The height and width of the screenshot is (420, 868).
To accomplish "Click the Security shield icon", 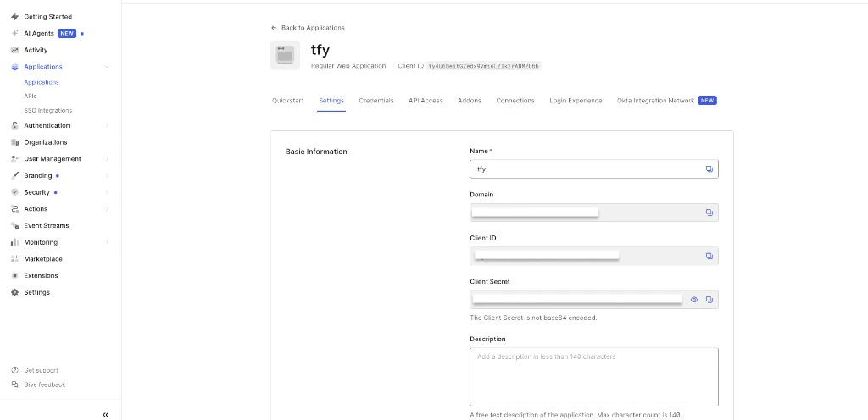I will pyautogui.click(x=15, y=192).
